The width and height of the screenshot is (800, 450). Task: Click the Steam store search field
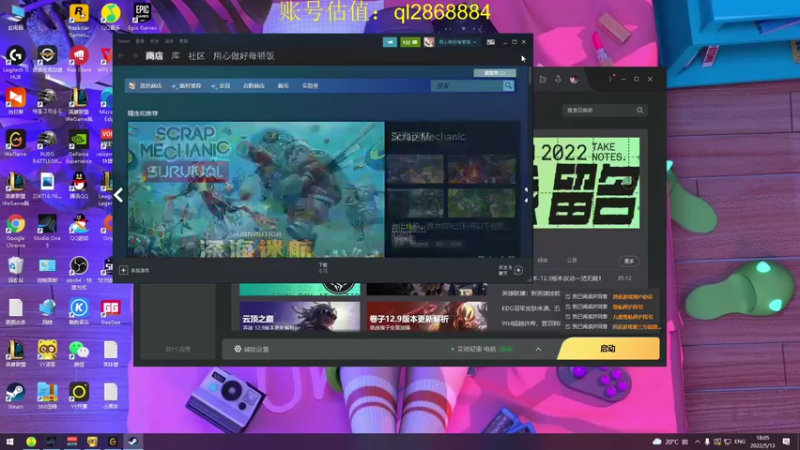[467, 86]
